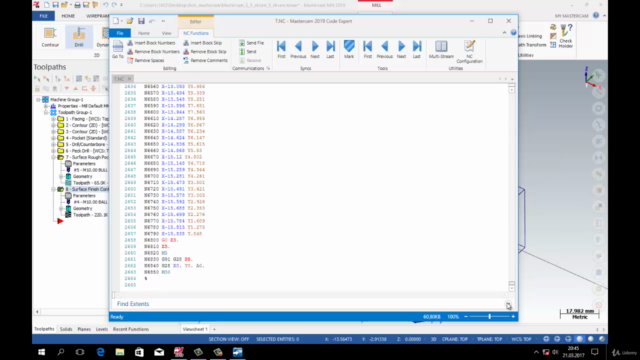
Task: Open the New file dropdown arrow in Code Expert
Action: 122,21
